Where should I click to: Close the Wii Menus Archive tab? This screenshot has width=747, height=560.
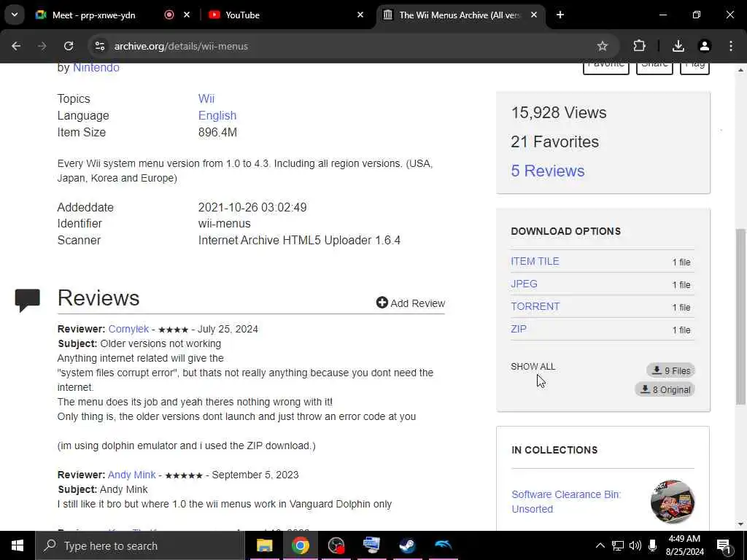coord(534,15)
